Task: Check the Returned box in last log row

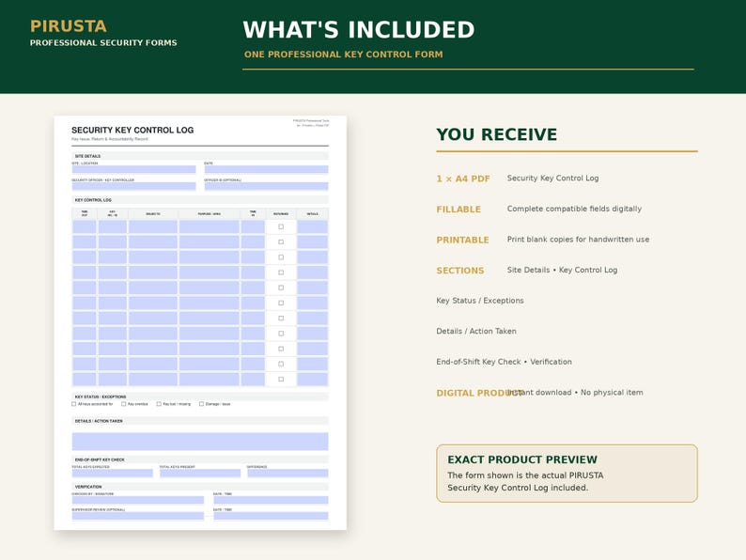Action: (281, 380)
